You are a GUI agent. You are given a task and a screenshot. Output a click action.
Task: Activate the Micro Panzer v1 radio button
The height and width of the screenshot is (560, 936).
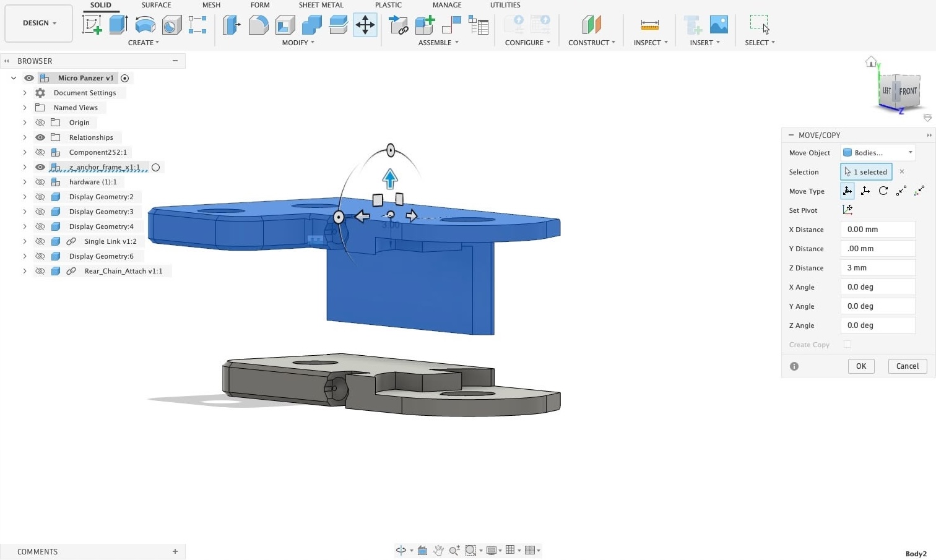[x=125, y=78]
